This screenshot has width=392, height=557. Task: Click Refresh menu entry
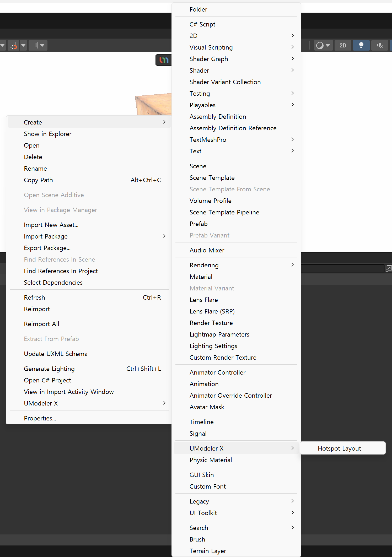point(89,298)
